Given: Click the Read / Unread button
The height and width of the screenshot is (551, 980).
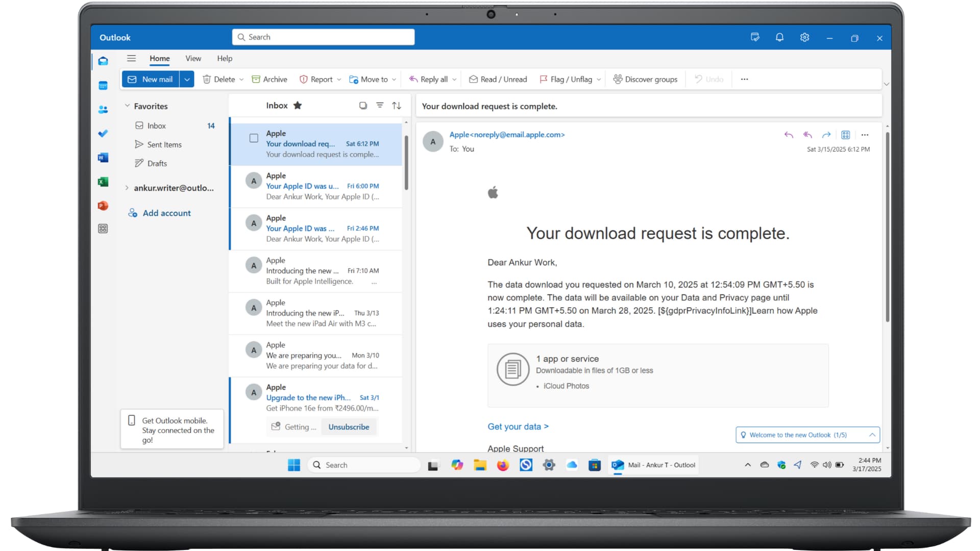Looking at the screenshot, I should [498, 79].
